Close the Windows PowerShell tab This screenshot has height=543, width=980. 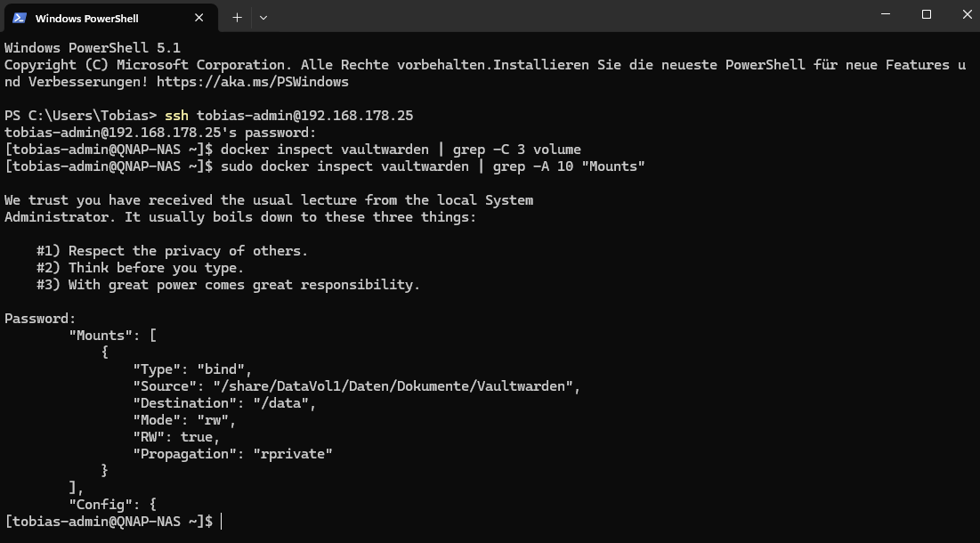click(198, 18)
